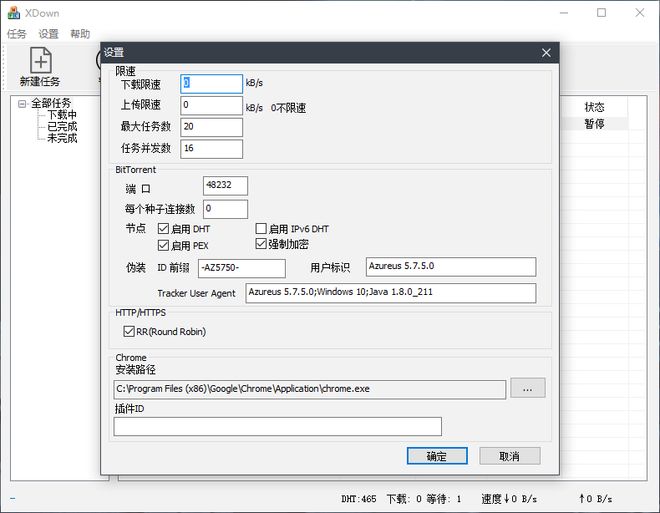Click the 取消 button
Image resolution: width=660 pixels, height=513 pixels.
(510, 456)
